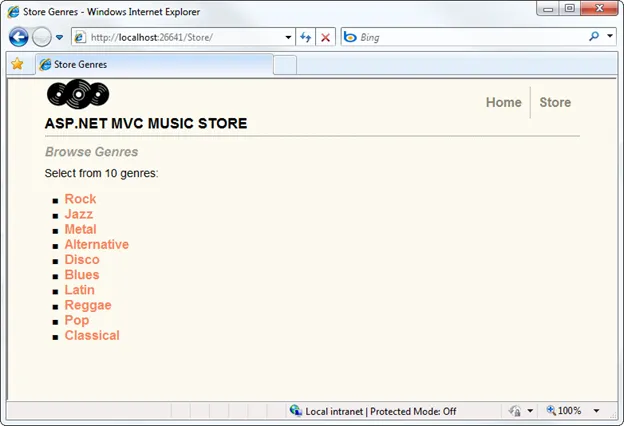Expand the zoom level 100% dropdown

(x=597, y=411)
